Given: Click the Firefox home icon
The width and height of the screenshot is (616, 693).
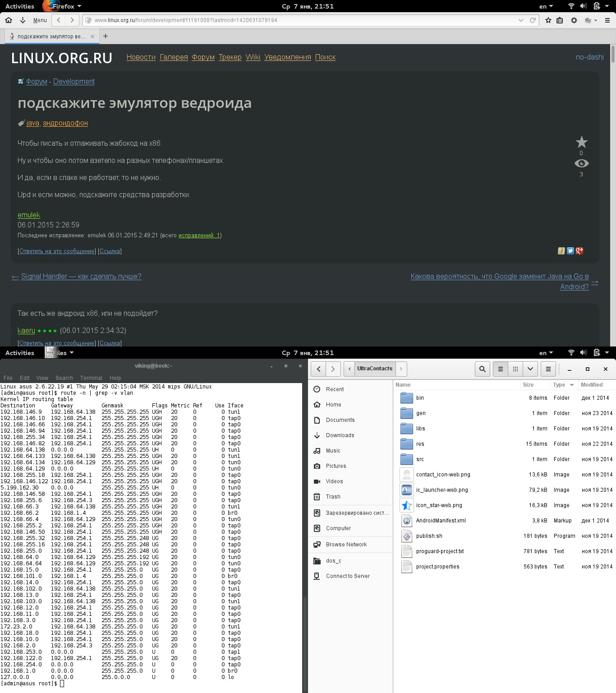Looking at the screenshot, I should click(x=9, y=20).
